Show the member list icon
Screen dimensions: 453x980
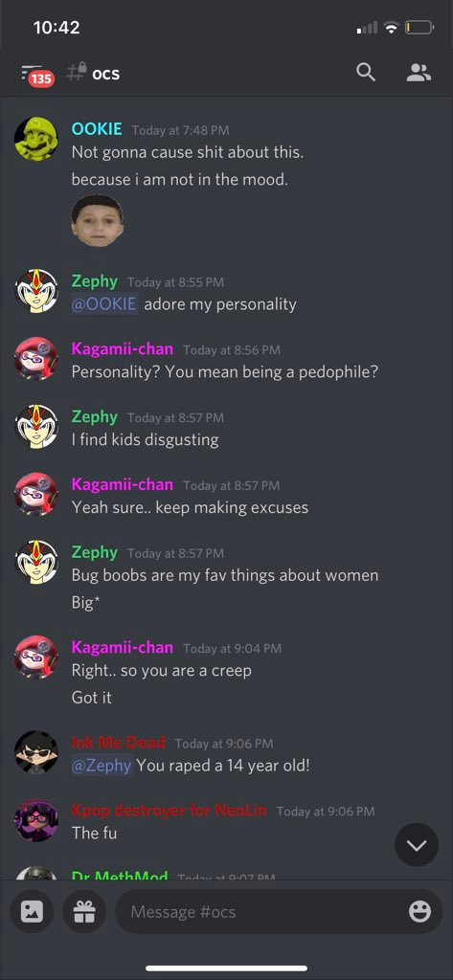(x=419, y=73)
